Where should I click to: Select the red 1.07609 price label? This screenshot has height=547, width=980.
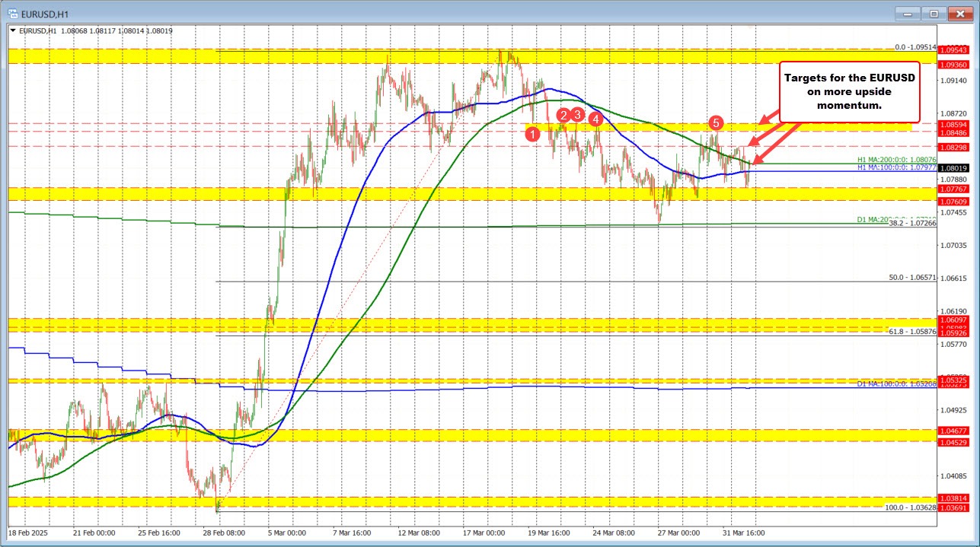(954, 201)
